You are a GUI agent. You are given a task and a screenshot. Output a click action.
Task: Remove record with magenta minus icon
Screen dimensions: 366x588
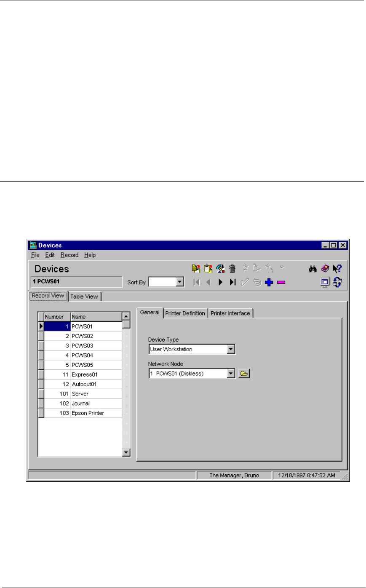point(281,282)
